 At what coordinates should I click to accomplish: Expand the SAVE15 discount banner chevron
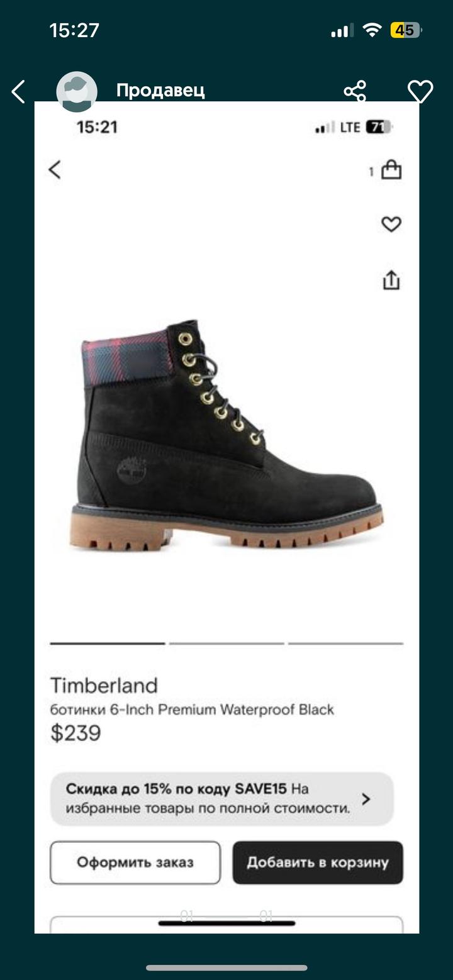tap(366, 799)
